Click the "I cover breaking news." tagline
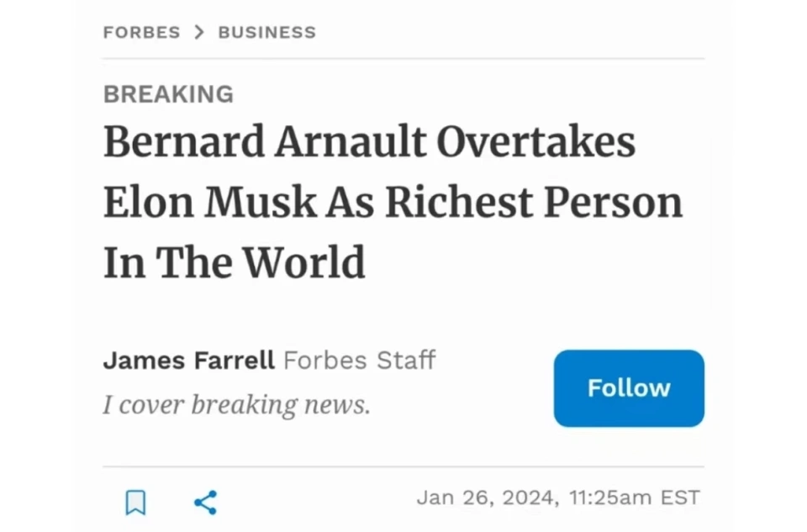The height and width of the screenshot is (532, 807). (x=236, y=404)
